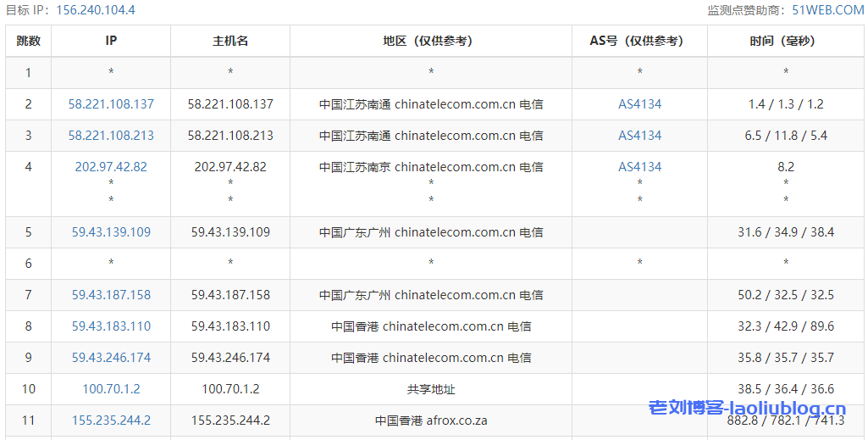
Task: Click the 主机名 column header
Action: point(230,41)
